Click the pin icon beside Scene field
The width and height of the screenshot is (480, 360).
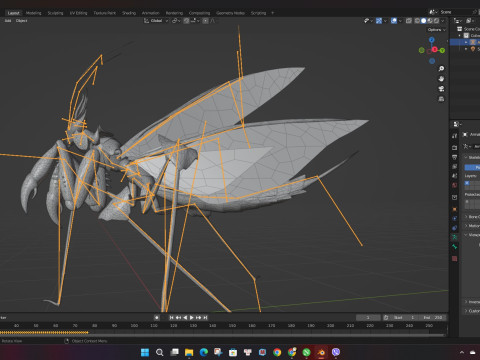[475, 12]
